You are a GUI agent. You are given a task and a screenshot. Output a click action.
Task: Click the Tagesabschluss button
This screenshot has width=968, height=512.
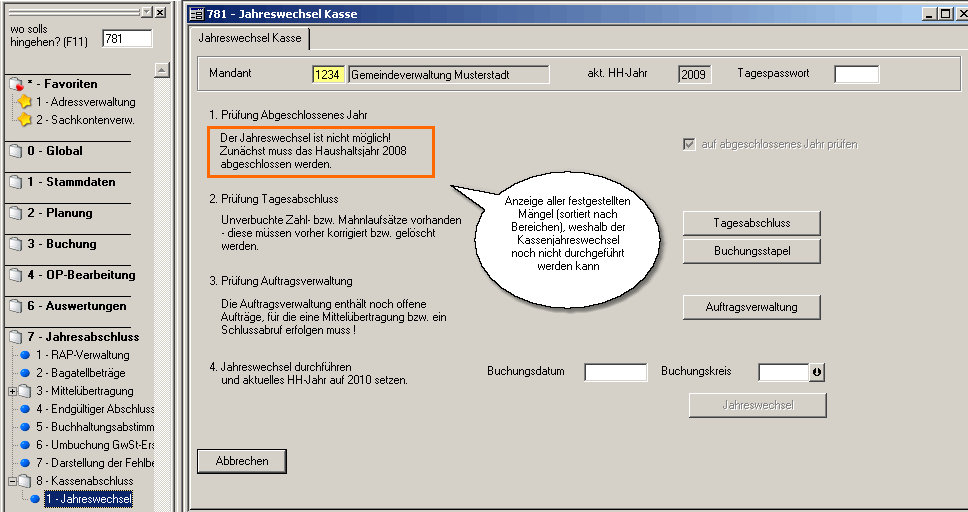click(751, 223)
